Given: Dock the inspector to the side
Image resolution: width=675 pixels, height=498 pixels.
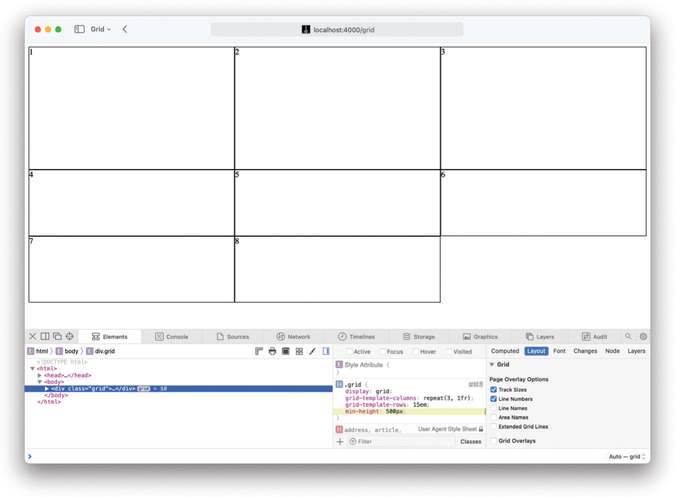Looking at the screenshot, I should click(x=45, y=337).
